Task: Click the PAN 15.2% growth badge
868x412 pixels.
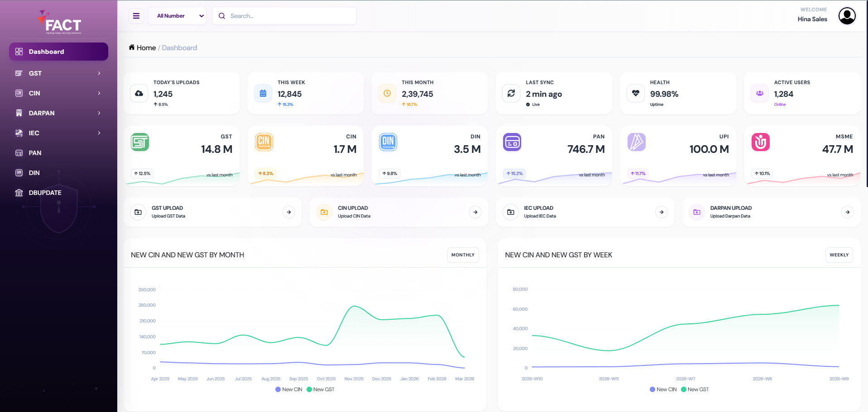Action: tap(514, 174)
